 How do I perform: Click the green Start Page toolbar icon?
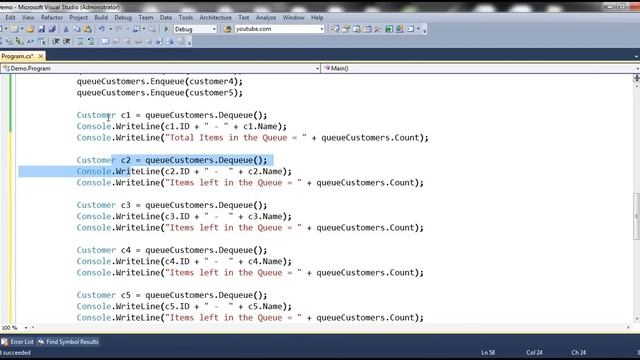389,29
